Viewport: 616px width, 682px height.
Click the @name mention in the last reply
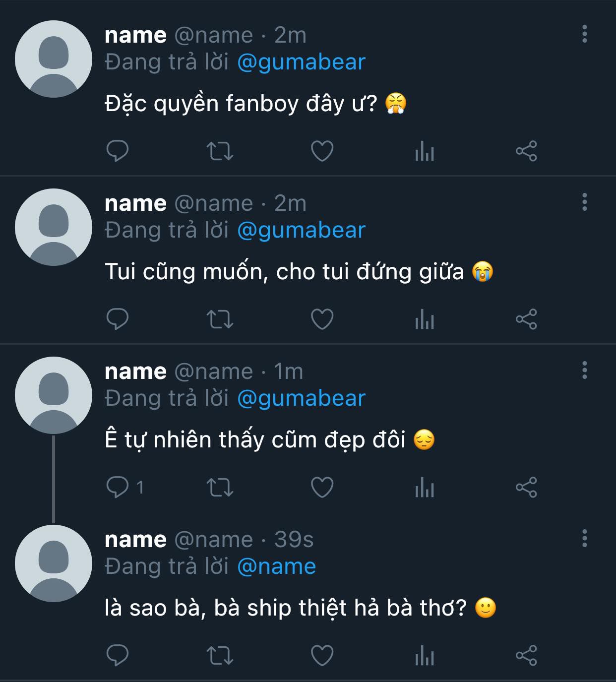[x=276, y=566]
